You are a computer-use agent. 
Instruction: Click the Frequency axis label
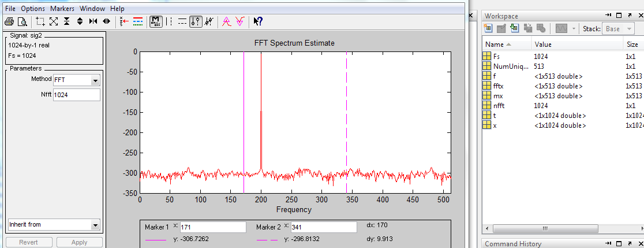[294, 209]
